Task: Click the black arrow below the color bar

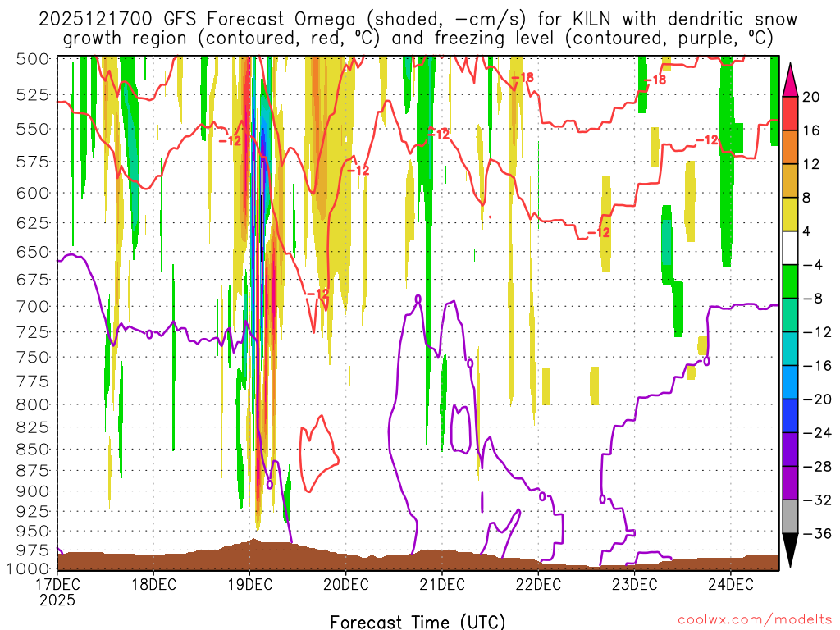Action: pos(790,550)
